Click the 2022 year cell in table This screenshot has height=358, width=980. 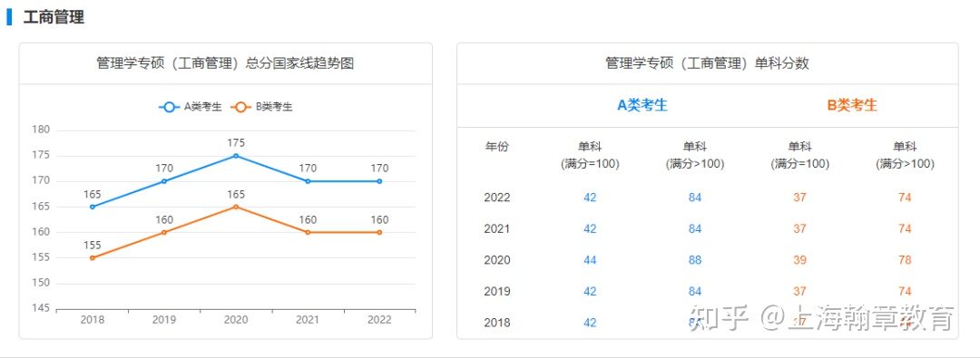click(497, 198)
